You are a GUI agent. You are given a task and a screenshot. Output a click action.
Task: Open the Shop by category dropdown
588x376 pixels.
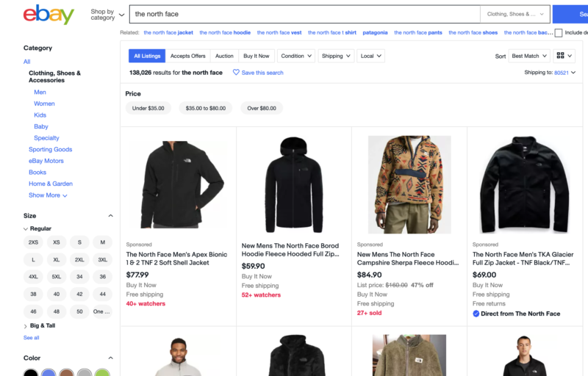(107, 15)
